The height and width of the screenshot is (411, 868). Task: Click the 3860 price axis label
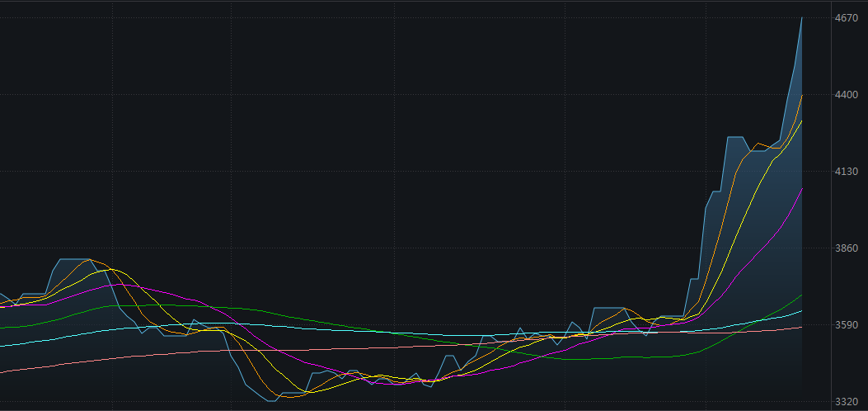(846, 248)
